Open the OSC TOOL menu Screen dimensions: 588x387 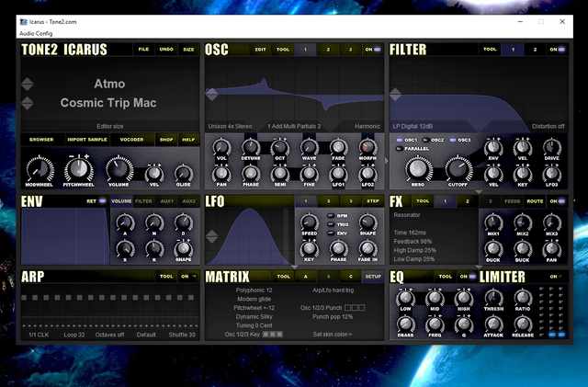283,49
